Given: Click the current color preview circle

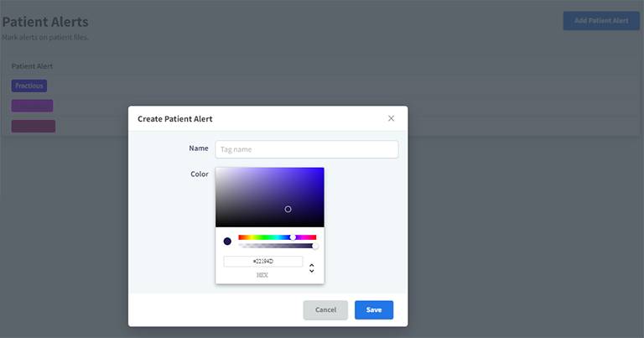Looking at the screenshot, I should [x=227, y=241].
